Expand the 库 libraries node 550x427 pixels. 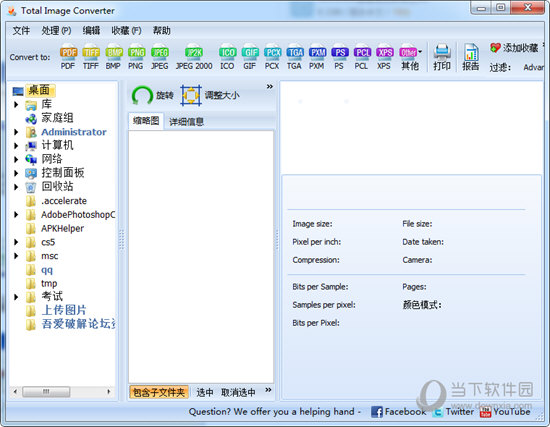16,104
